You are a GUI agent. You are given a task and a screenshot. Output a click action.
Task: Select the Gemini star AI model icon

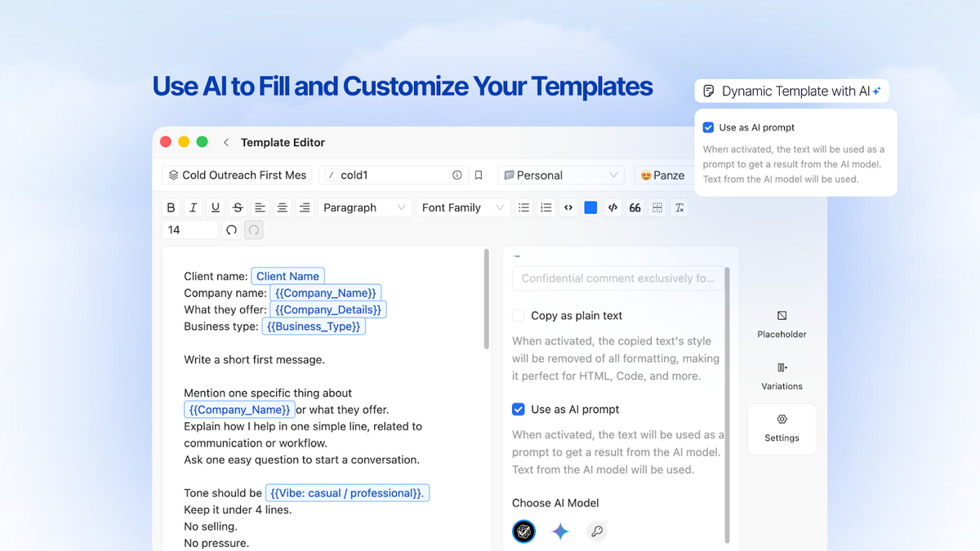[x=560, y=531]
